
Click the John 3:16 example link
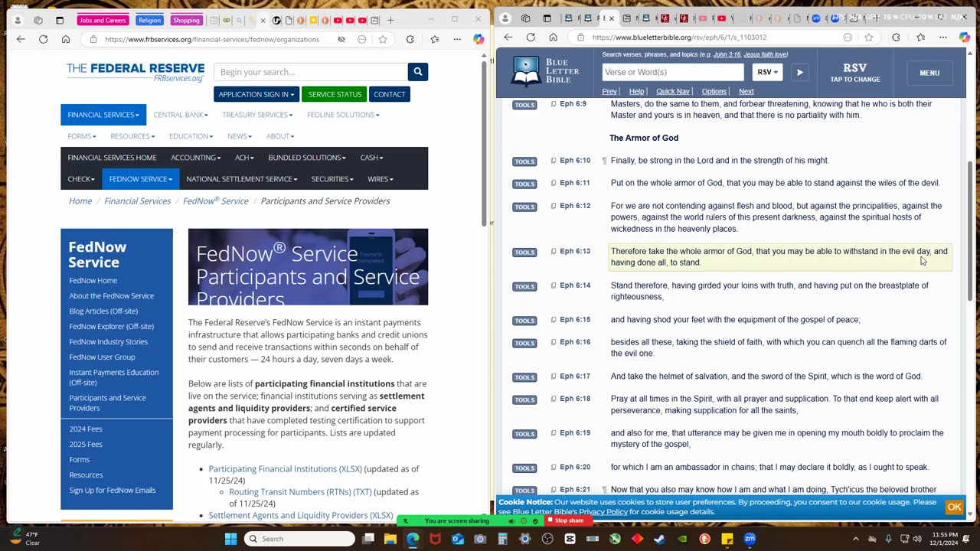point(727,54)
